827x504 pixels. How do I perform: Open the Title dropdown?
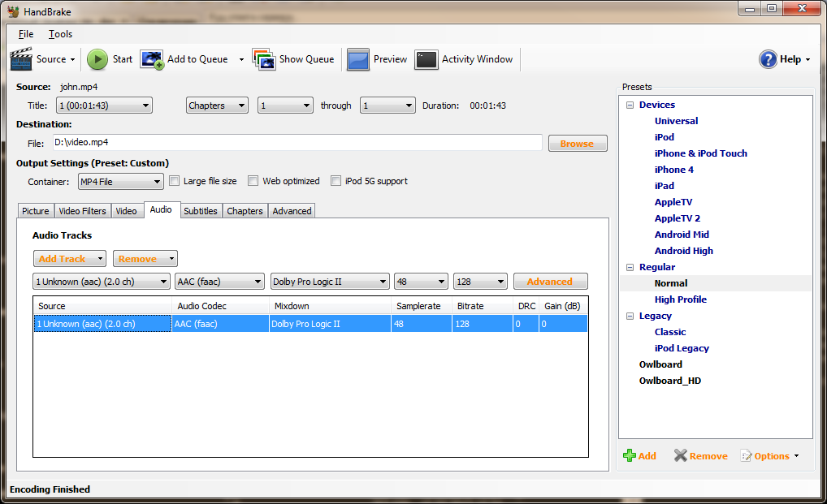[105, 106]
